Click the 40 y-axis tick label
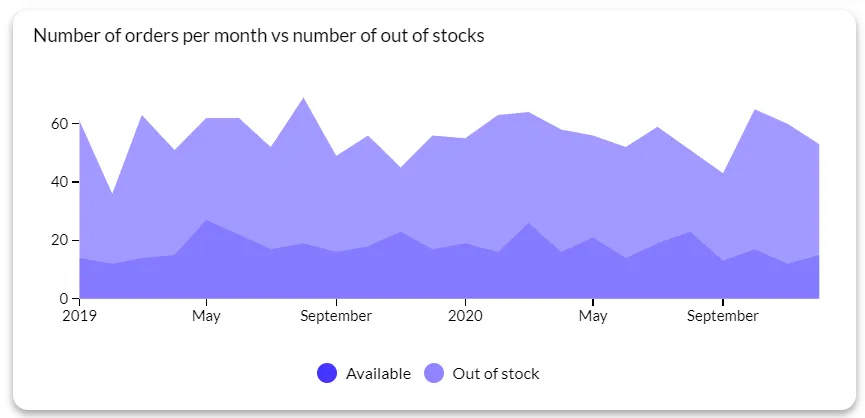The height and width of the screenshot is (418, 865). (x=60, y=182)
